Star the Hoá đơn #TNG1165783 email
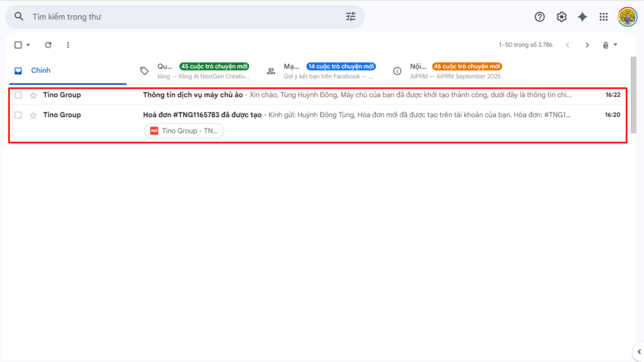Screen dimensions: 644x362 click(33, 115)
